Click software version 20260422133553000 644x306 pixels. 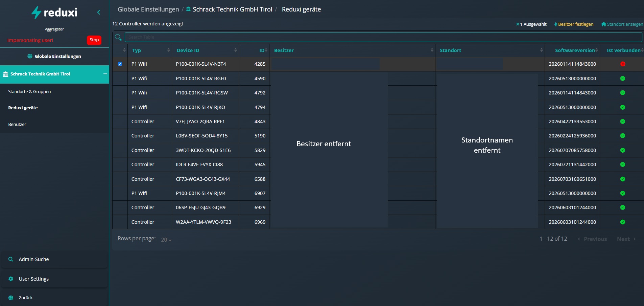(x=572, y=122)
